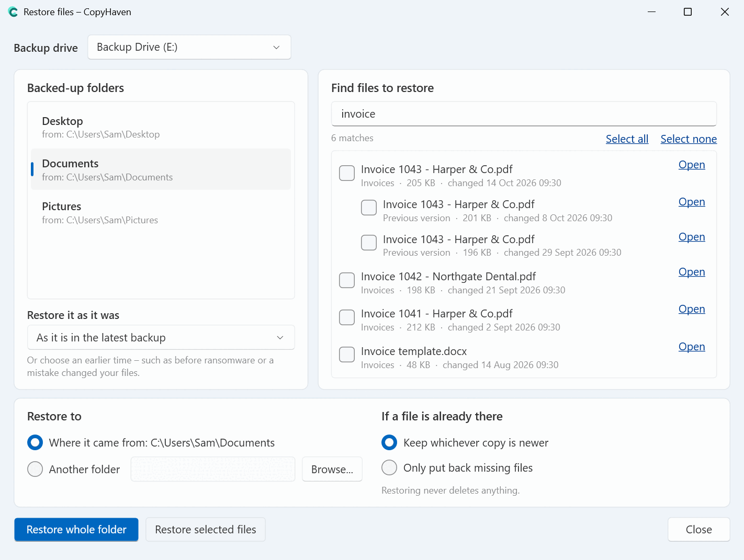
Task: Click the Close button at bottom right
Action: 698,530
